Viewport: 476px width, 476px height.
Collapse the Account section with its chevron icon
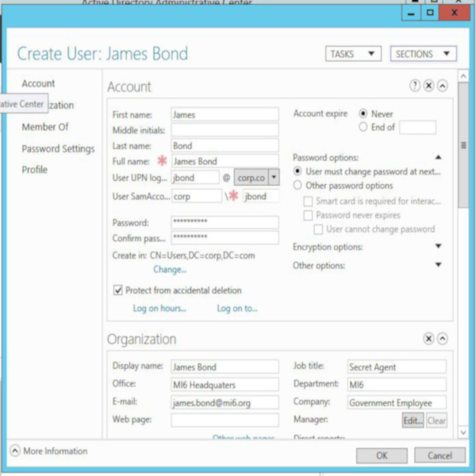click(443, 86)
